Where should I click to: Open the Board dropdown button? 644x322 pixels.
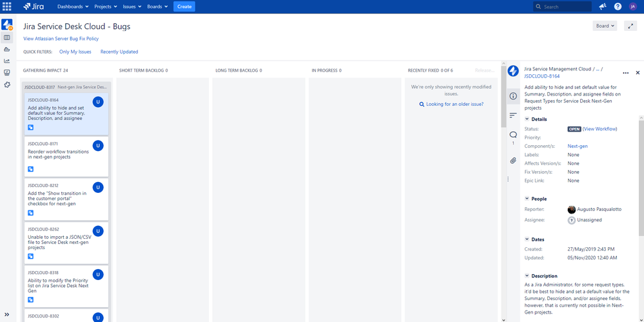point(605,26)
